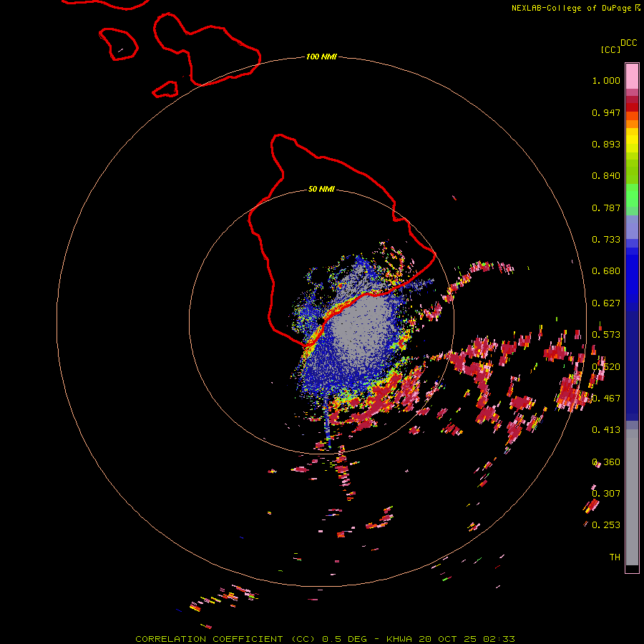Viewport: 644px width, 644px height.
Task: Click the bright green segment of the color bar
Action: click(x=632, y=195)
